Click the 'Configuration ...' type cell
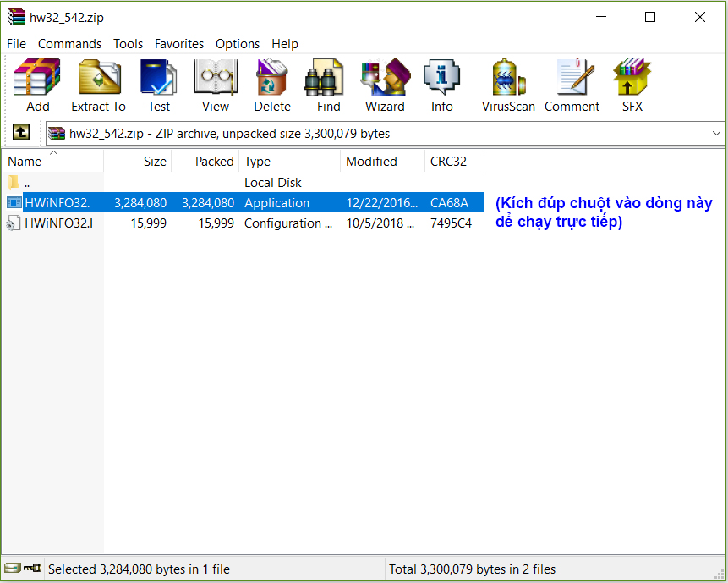The height and width of the screenshot is (583, 728). point(288,223)
